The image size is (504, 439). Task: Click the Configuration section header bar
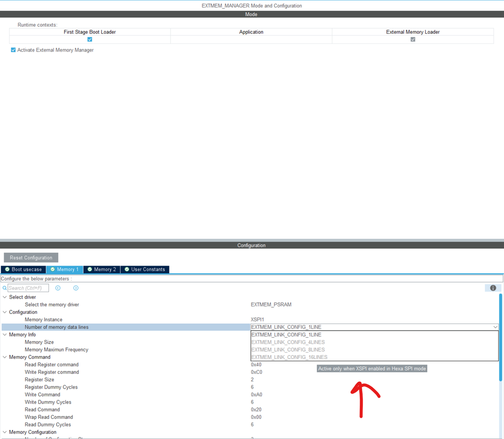[x=252, y=245]
